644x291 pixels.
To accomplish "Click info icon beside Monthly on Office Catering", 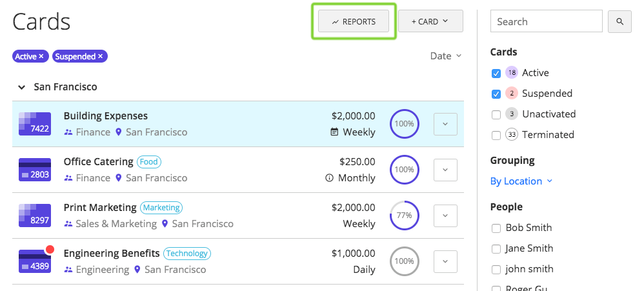I will point(329,178).
